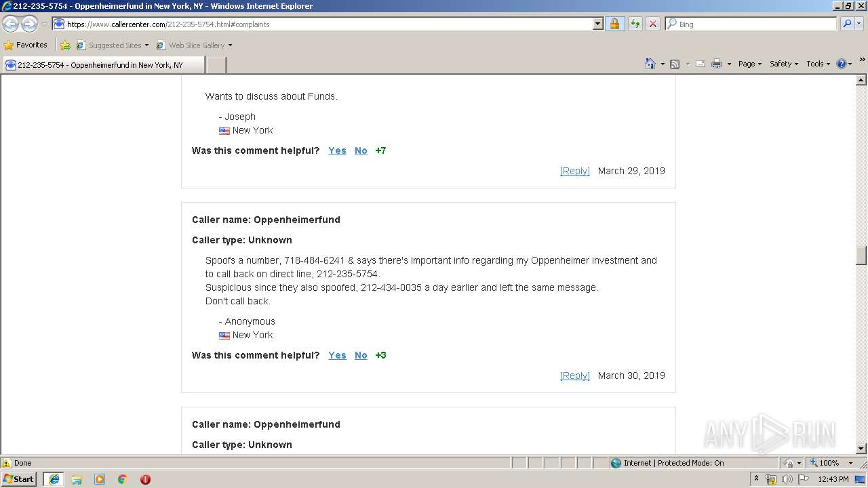Reply to the March 30, 2019 comment

(575, 375)
